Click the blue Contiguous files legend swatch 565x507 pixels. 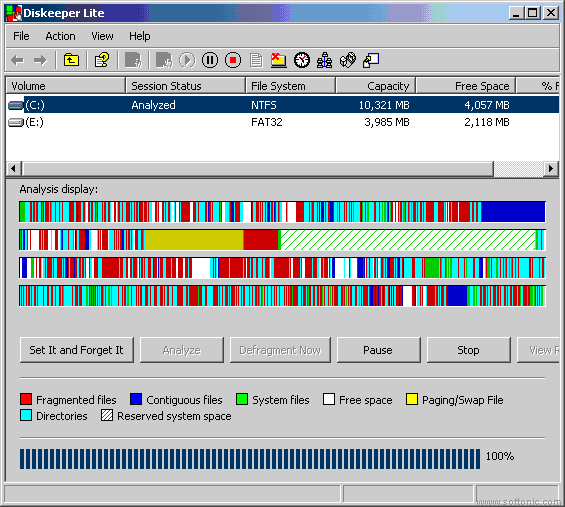[136, 399]
